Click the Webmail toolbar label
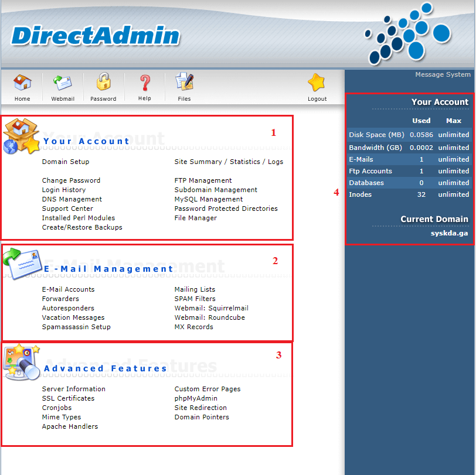This screenshot has height=475, width=476. click(63, 99)
